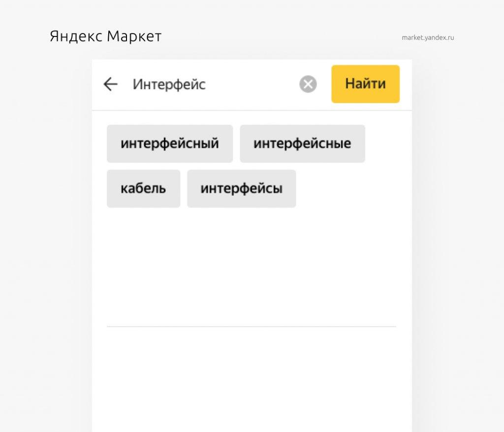Tap the интерфейсы suggestion chip
Screen dimensions: 504x432
[x=241, y=189]
